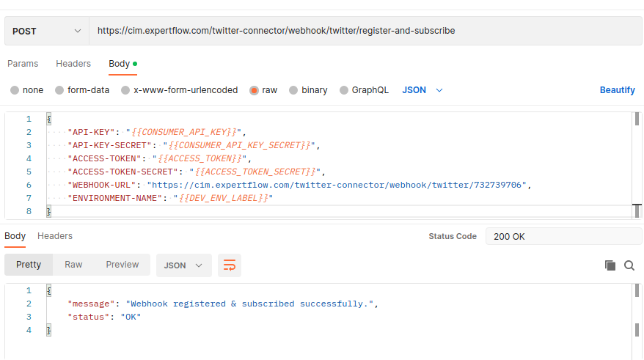
Task: Click the wrap lines icon in response toolbar
Action: (x=230, y=265)
